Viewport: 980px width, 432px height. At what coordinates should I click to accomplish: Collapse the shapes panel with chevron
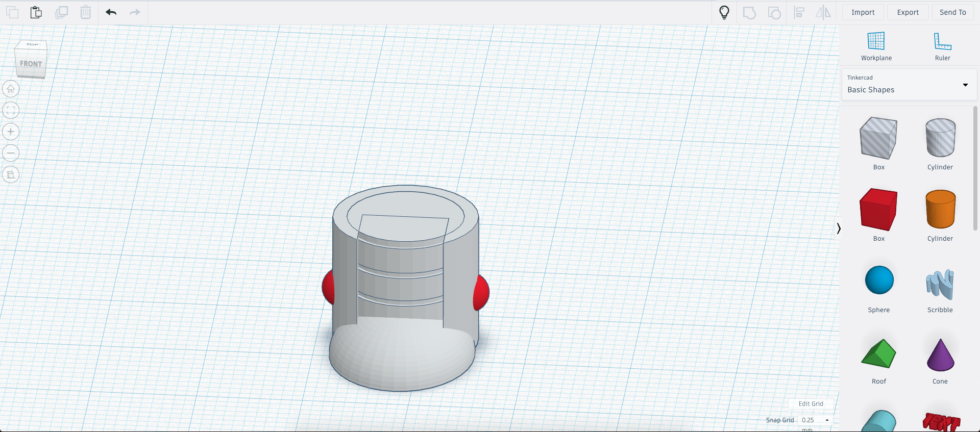tap(838, 228)
